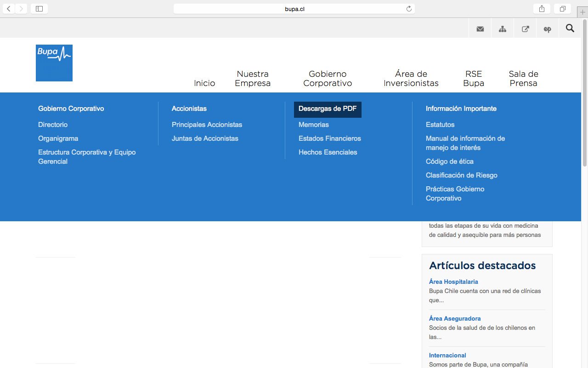Reload the page with the refresh icon
The height and width of the screenshot is (368, 588).
coord(409,9)
